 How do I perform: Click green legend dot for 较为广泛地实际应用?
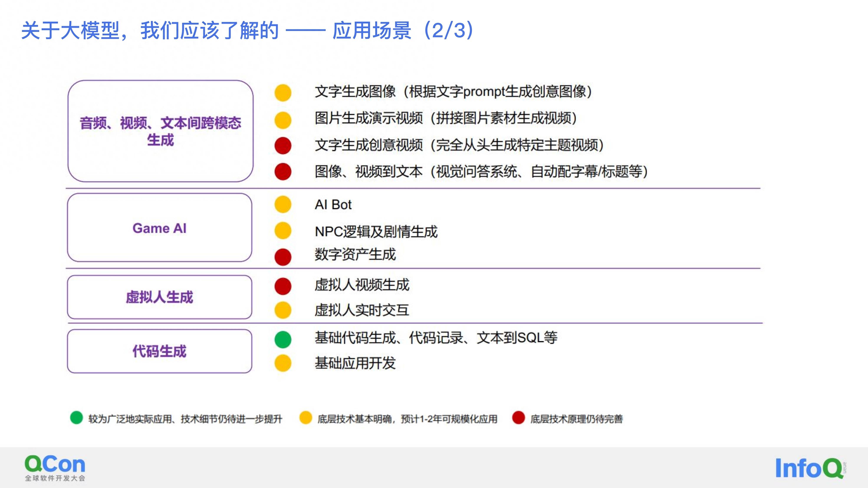76,418
